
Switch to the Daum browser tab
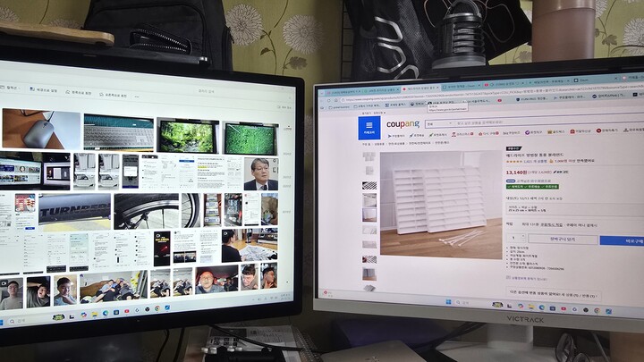(593, 80)
